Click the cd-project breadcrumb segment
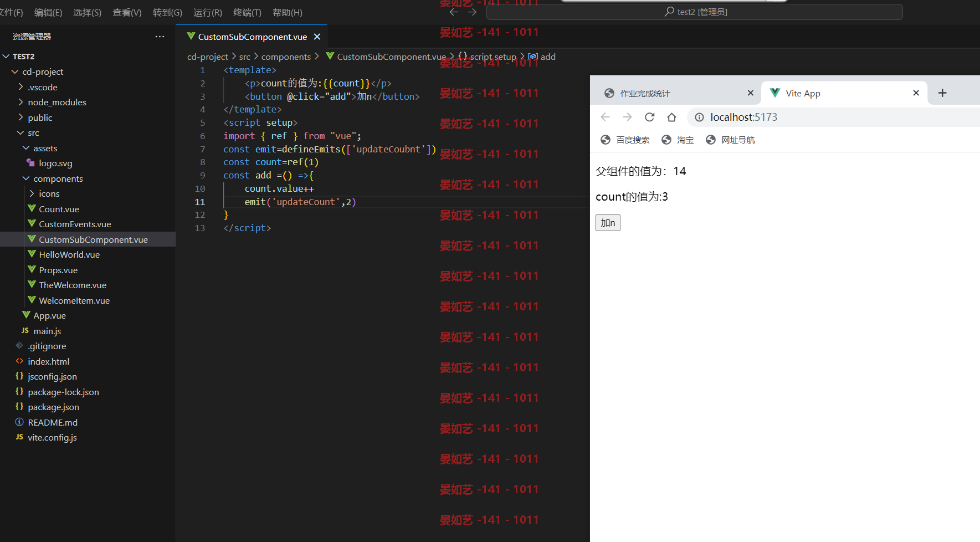This screenshot has width=980, height=542. 208,57
